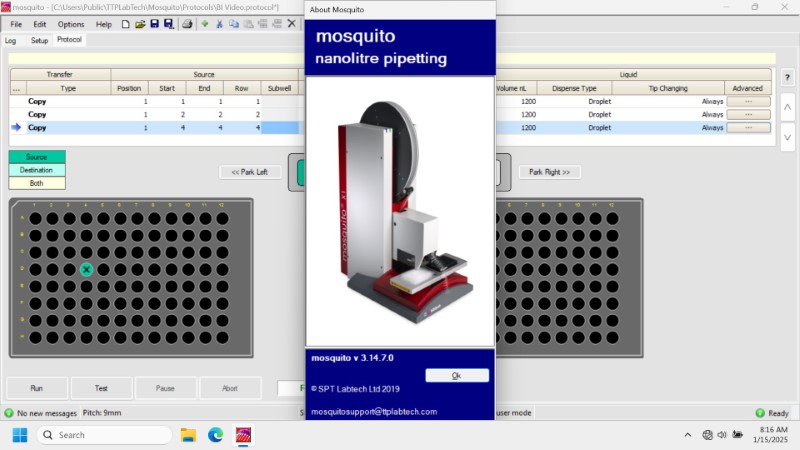
Task: Open the File menu
Action: (16, 24)
